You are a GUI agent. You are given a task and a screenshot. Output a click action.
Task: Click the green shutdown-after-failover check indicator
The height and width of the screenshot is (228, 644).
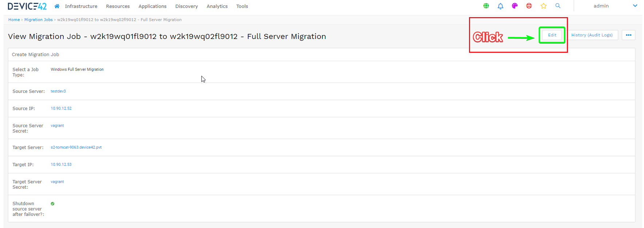(x=52, y=204)
